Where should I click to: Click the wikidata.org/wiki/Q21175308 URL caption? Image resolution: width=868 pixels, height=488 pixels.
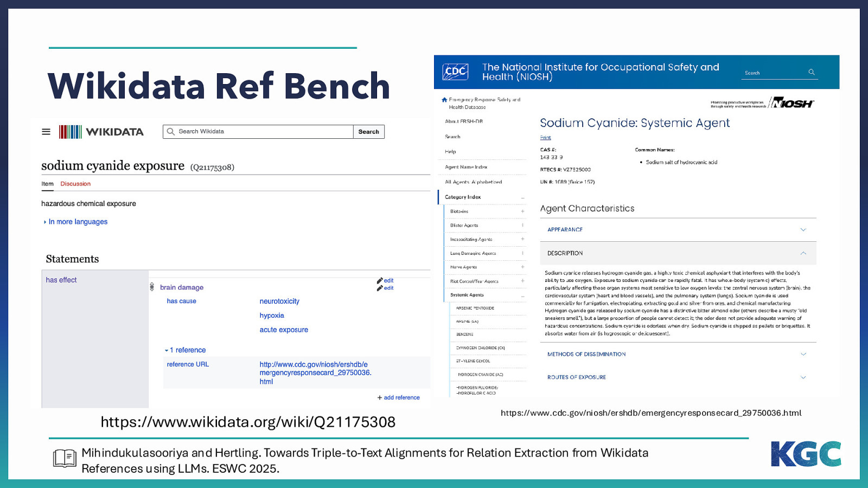[x=248, y=422]
